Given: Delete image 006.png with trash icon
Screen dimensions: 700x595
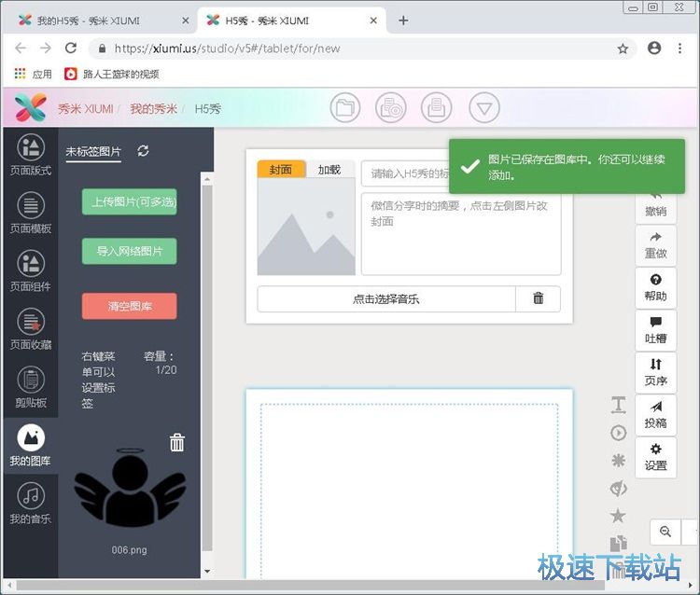Looking at the screenshot, I should 176,442.
